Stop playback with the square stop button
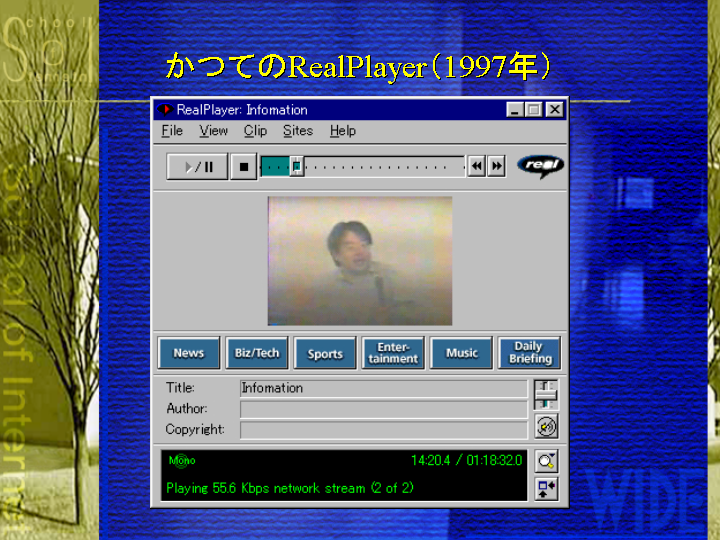The width and height of the screenshot is (720, 540). point(243,167)
